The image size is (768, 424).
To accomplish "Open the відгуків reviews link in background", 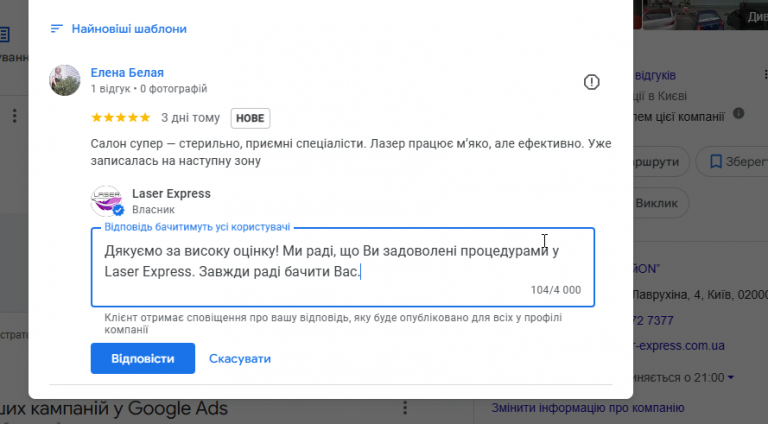I will (x=655, y=75).
